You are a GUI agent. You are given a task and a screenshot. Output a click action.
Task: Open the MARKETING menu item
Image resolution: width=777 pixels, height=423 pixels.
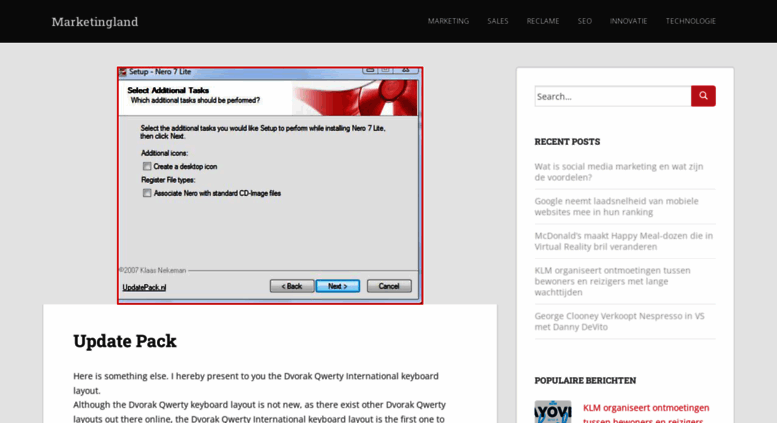click(x=448, y=21)
